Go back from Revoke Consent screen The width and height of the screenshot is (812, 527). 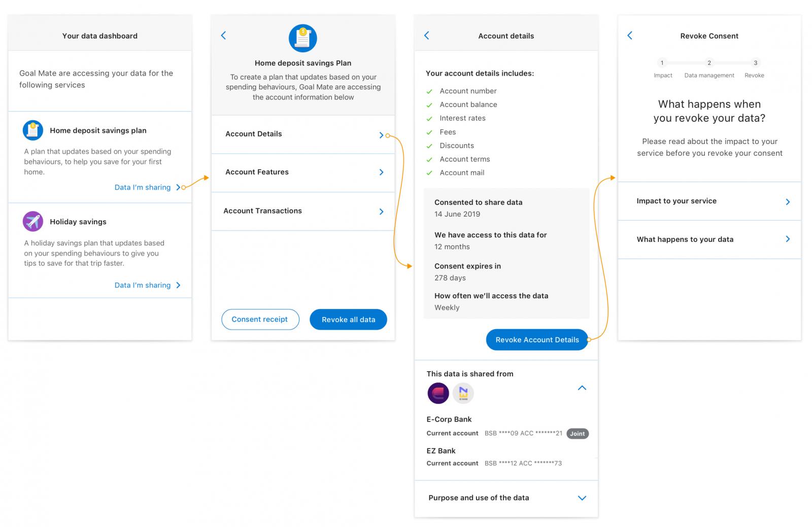click(x=630, y=36)
